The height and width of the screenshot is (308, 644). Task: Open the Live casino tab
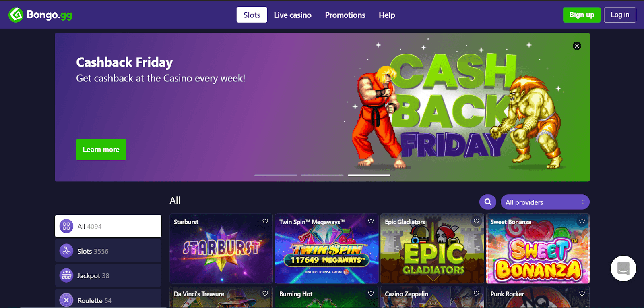(x=293, y=15)
